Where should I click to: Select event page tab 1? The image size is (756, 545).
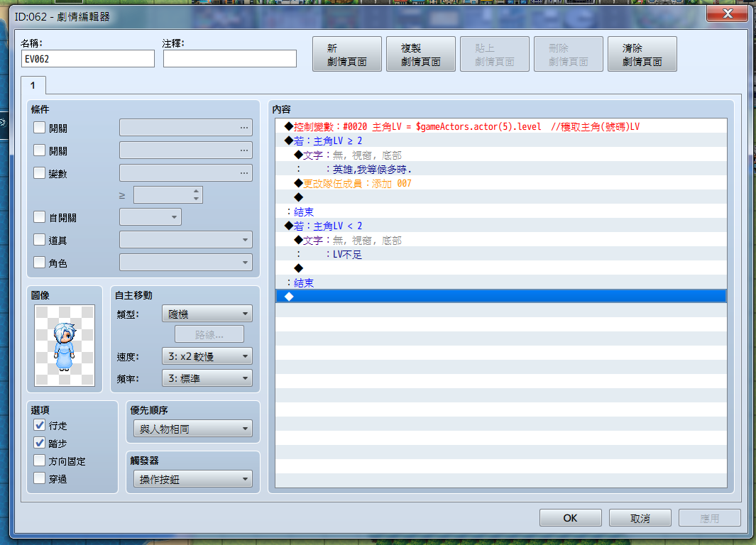pyautogui.click(x=33, y=85)
